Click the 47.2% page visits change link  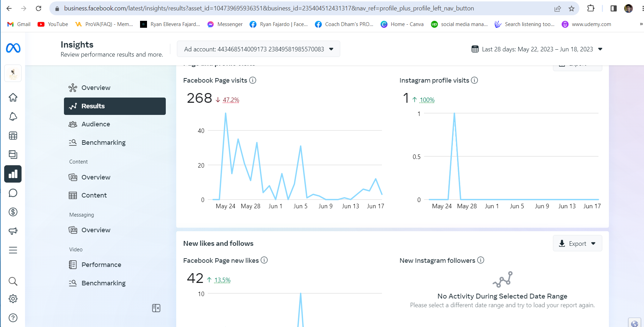tap(231, 100)
